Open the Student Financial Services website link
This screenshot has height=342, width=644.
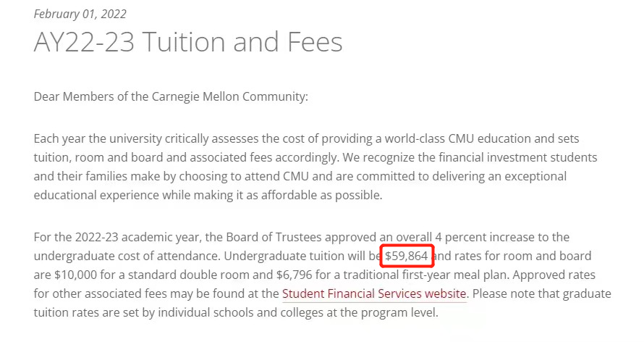(x=374, y=293)
